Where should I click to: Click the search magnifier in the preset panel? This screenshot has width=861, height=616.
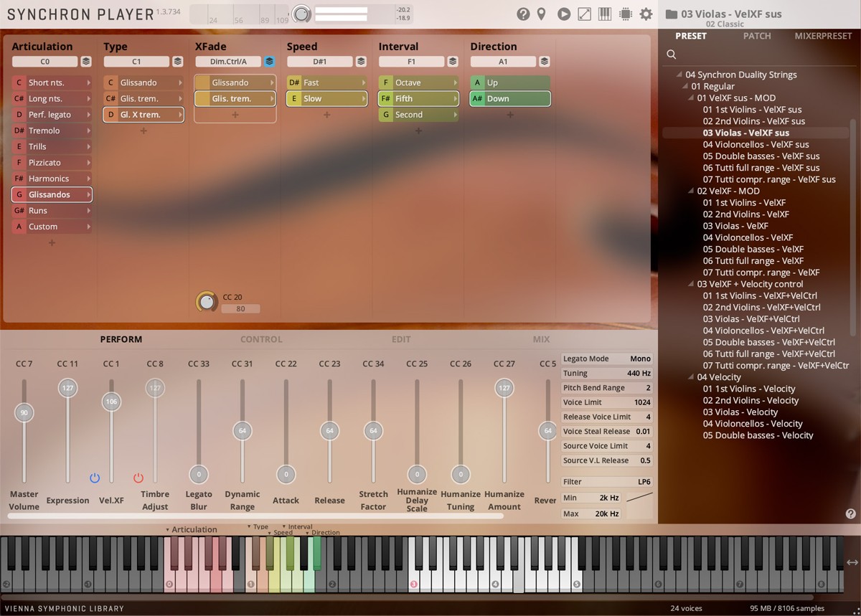tap(671, 54)
